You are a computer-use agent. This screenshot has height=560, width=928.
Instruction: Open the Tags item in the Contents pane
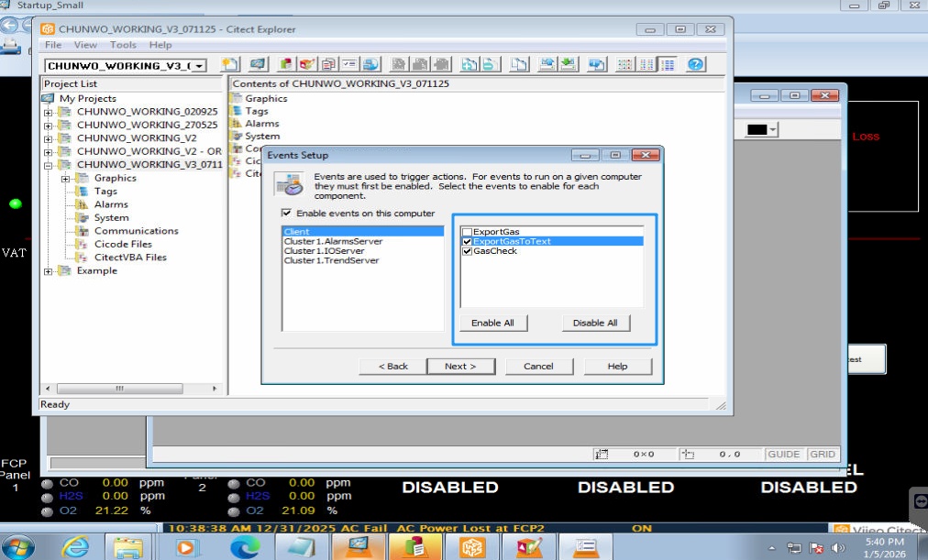[x=256, y=111]
